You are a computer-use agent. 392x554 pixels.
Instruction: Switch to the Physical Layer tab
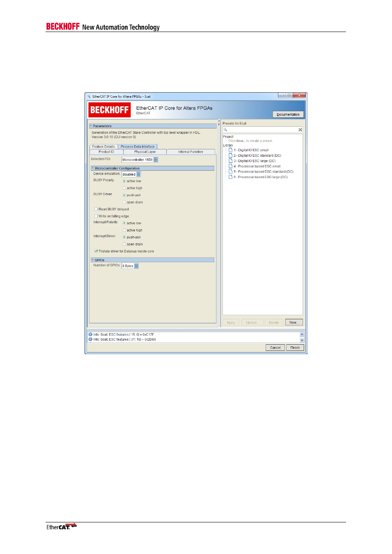coord(145,152)
